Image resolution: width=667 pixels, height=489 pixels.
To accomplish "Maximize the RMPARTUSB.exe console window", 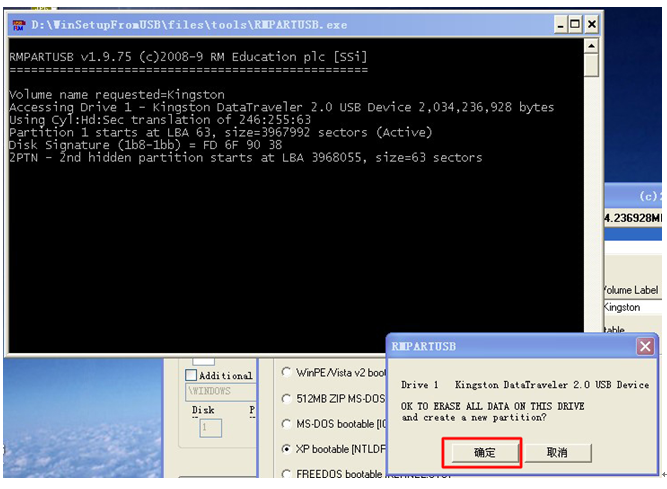I will tap(575, 25).
